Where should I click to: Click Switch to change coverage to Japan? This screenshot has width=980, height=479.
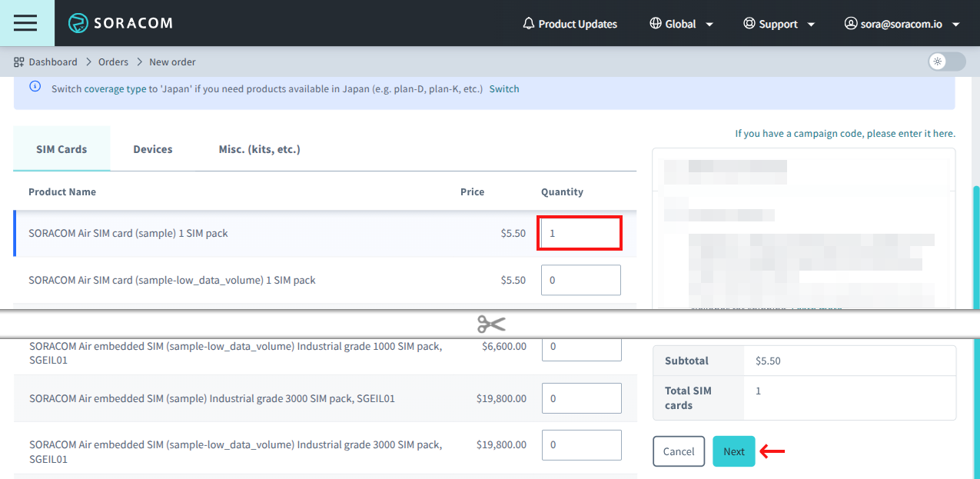click(504, 88)
